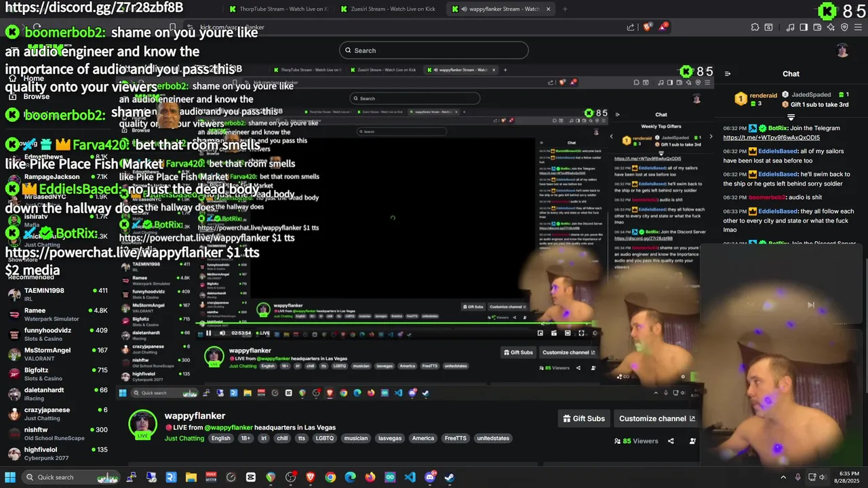Open the browser hamburger menu
Viewport: 868px width, 488px height.
click(858, 27)
